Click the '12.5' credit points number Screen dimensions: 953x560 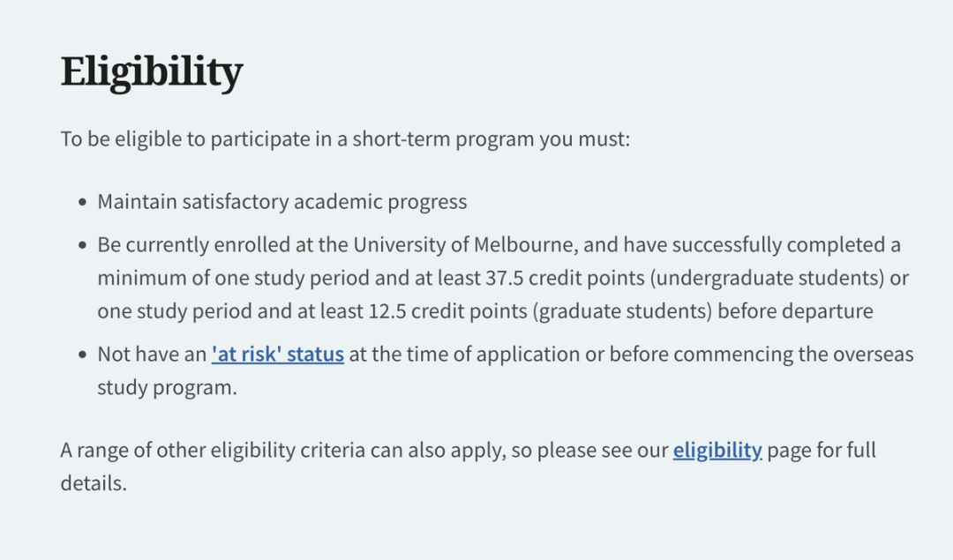(x=387, y=311)
